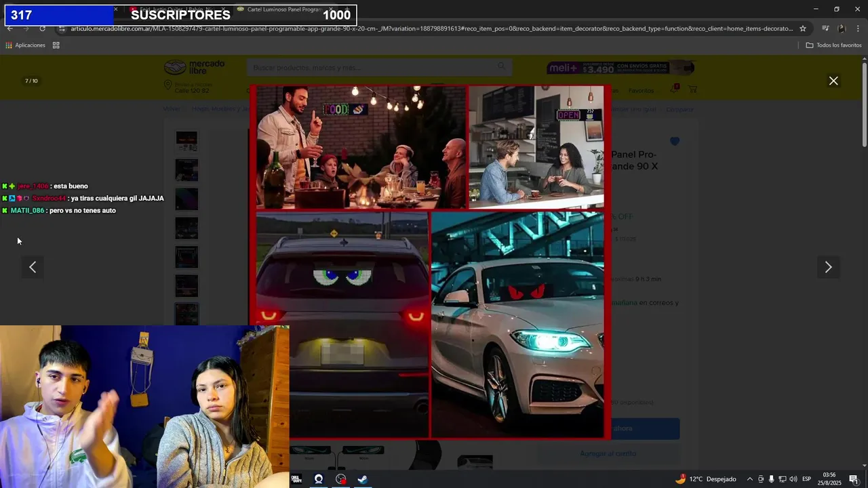Open the Chrome media controls icon

(x=825, y=28)
